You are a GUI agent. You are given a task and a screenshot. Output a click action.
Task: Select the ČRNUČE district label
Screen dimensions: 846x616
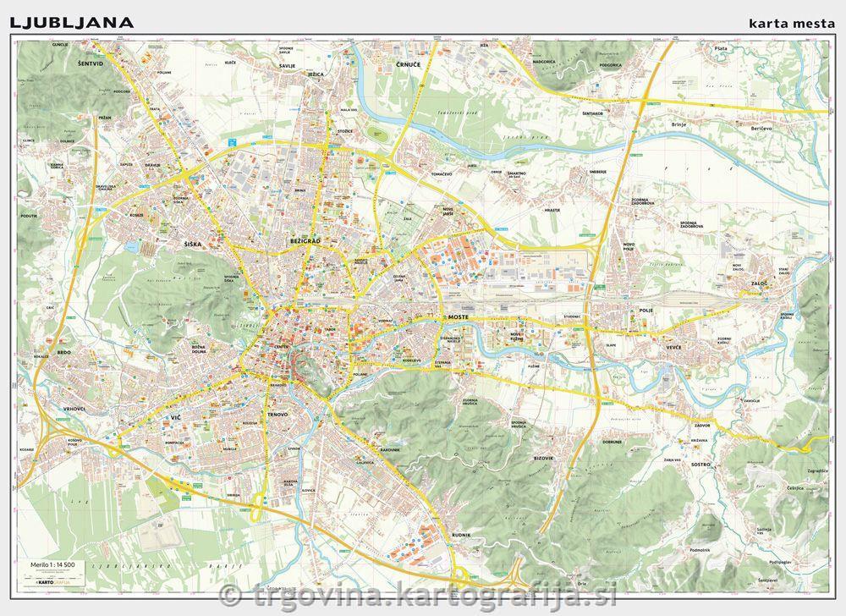407,64
